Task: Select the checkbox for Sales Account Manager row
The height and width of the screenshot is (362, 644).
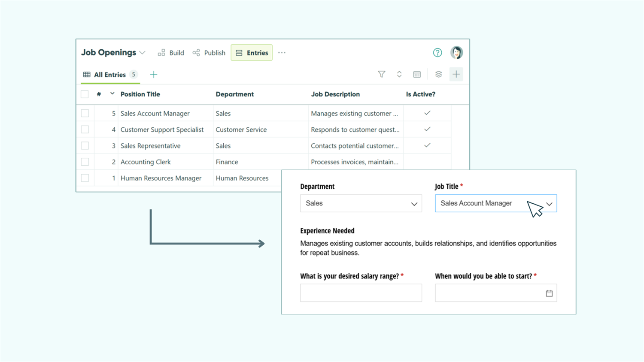Action: tap(85, 113)
